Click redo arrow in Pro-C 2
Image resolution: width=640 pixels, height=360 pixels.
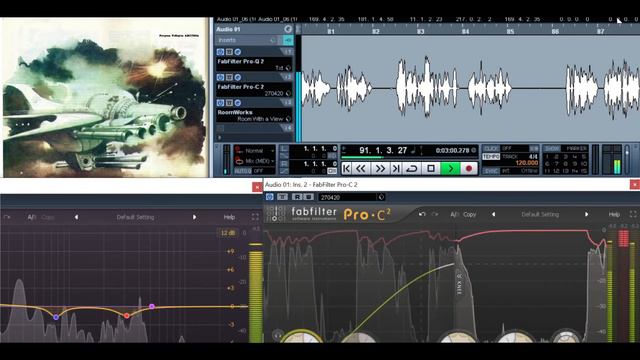coord(435,214)
